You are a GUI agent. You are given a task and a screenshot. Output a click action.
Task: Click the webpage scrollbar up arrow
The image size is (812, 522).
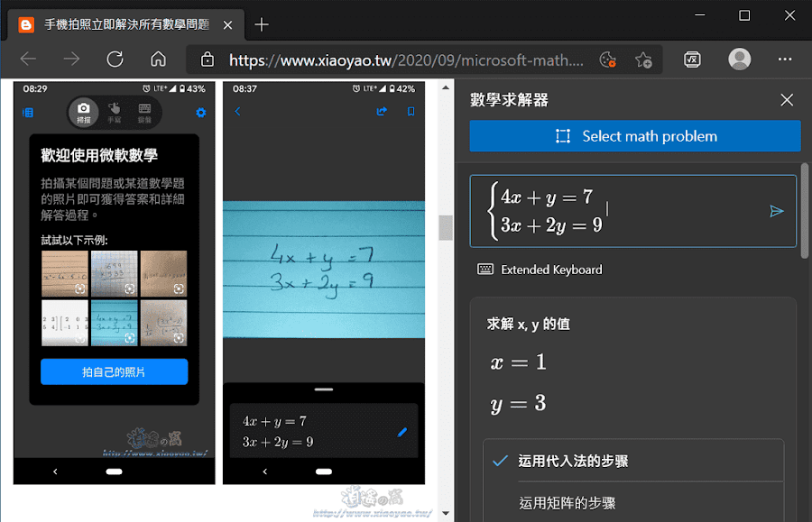pyautogui.click(x=446, y=87)
